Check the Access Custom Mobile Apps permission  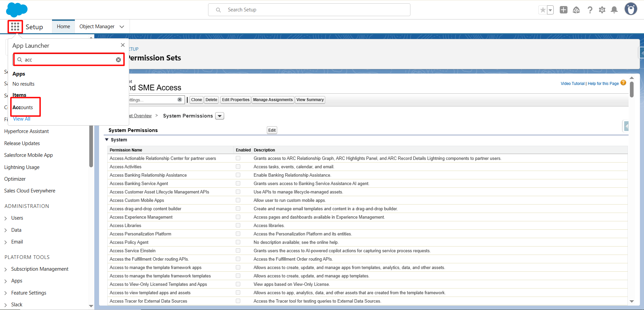point(238,200)
